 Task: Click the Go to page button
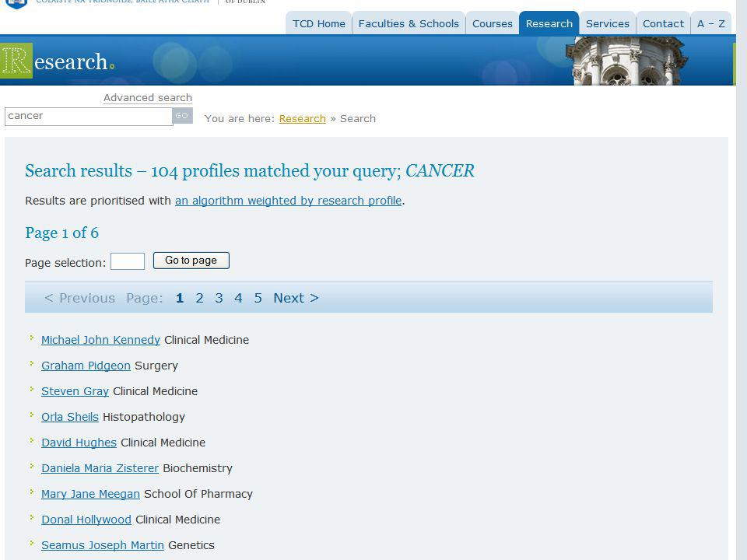coord(191,261)
